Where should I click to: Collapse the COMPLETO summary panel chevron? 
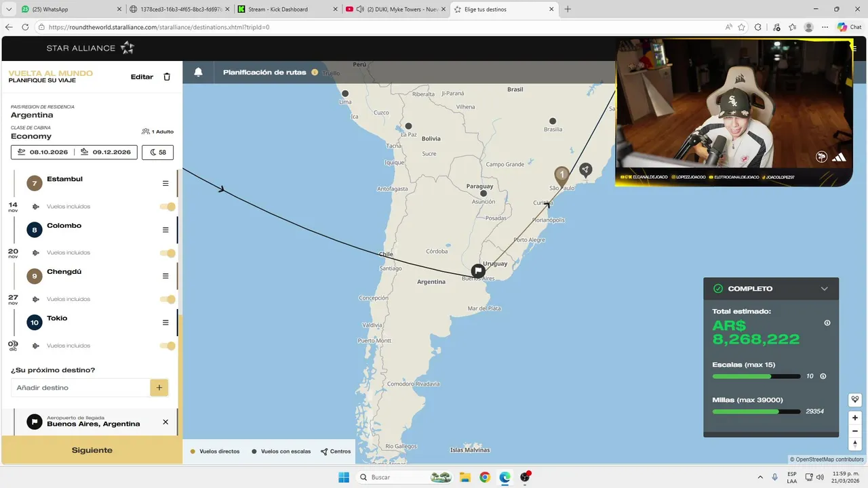825,289
